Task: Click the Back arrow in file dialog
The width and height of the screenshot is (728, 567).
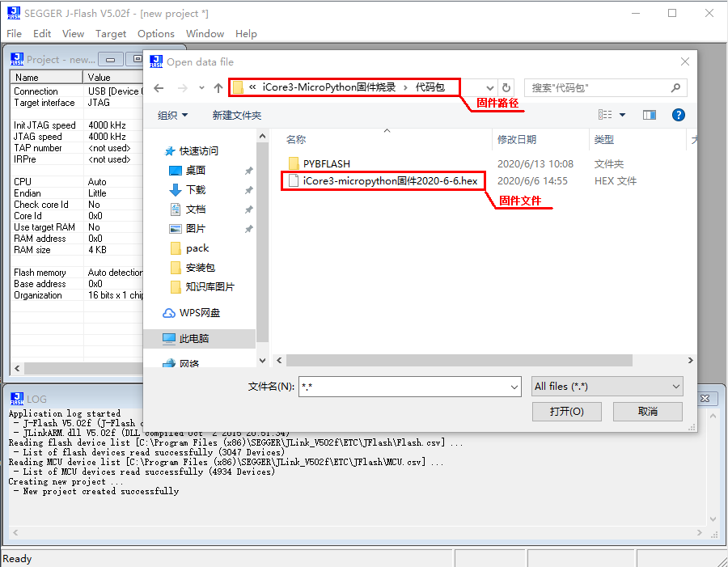Action: (x=159, y=87)
